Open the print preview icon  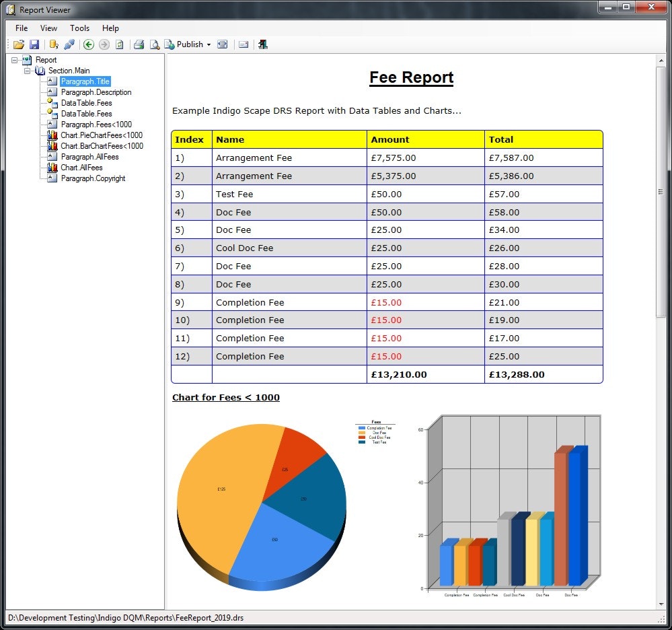pyautogui.click(x=155, y=44)
